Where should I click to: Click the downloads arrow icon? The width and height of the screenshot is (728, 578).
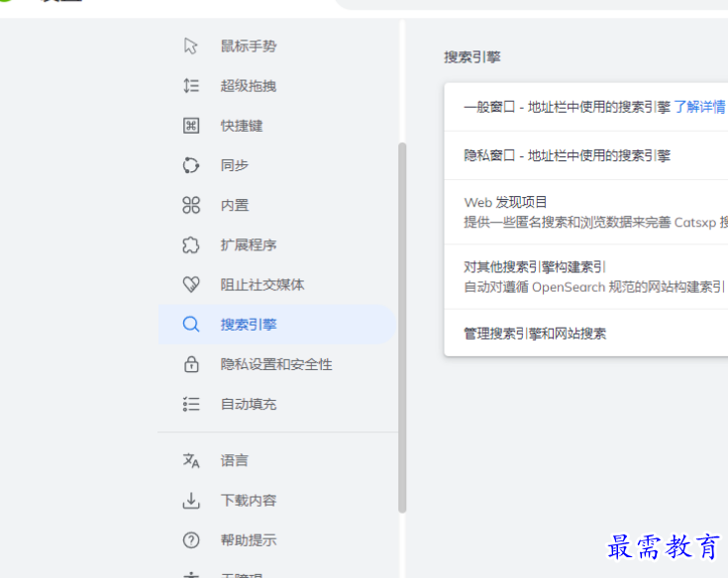click(x=191, y=501)
